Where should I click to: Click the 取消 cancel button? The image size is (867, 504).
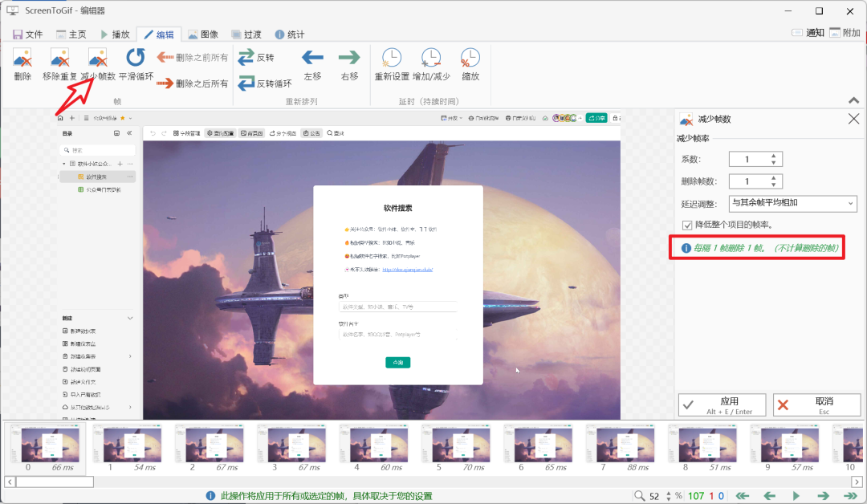point(816,405)
